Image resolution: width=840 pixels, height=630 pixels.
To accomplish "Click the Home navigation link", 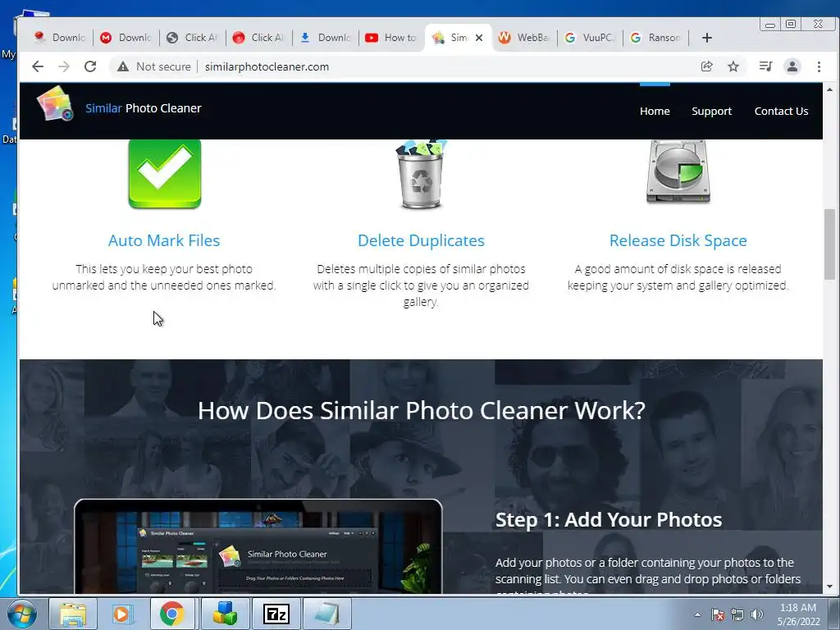I will 655,111.
